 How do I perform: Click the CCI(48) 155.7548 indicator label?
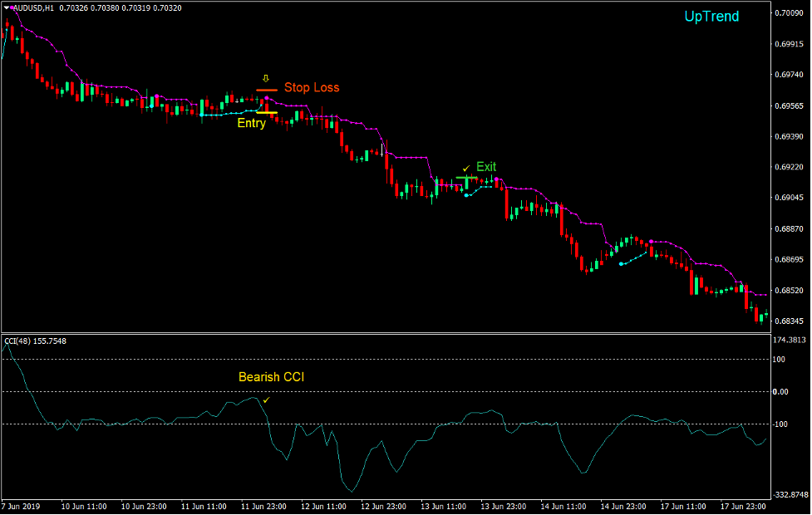35,341
